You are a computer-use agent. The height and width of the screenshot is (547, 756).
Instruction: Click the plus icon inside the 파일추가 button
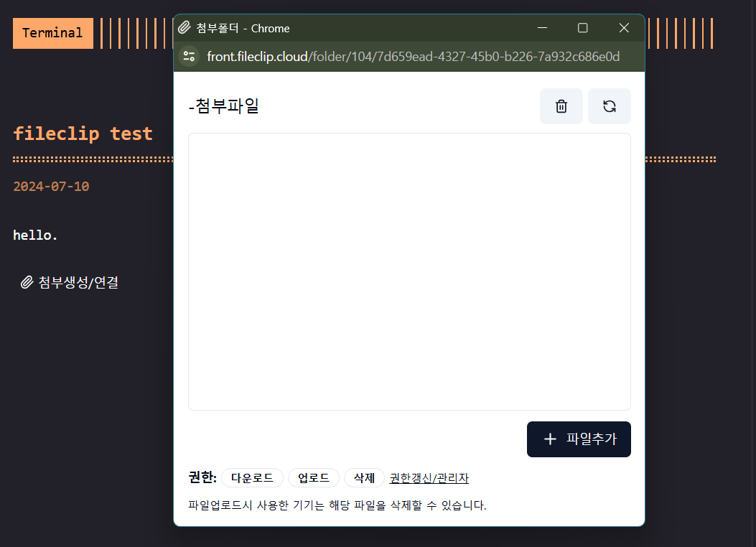pyautogui.click(x=550, y=439)
